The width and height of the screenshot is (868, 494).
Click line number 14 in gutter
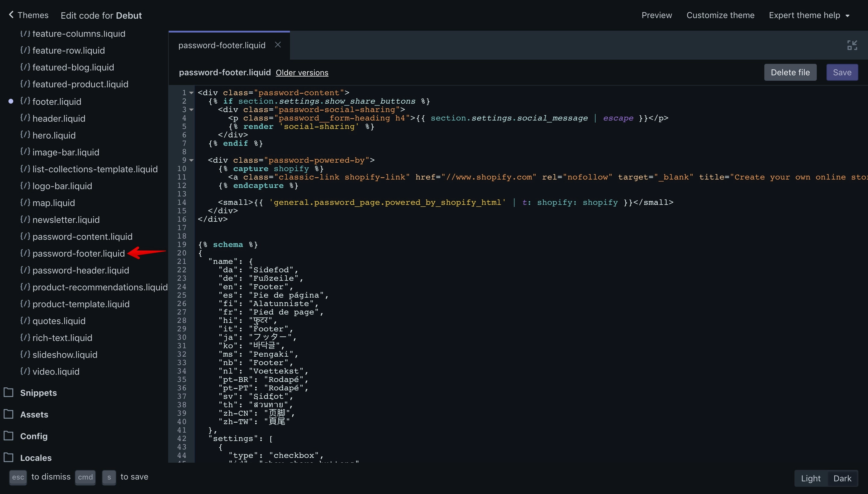[x=182, y=202]
